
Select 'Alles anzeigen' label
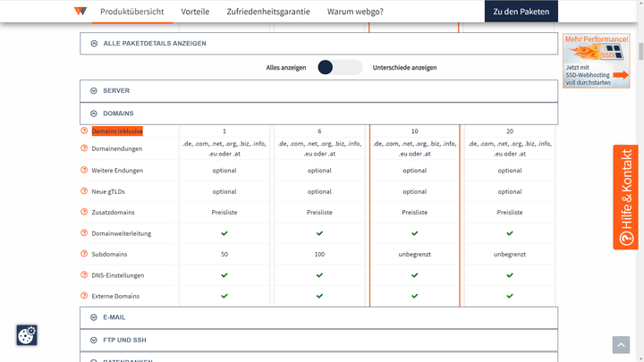[286, 67]
